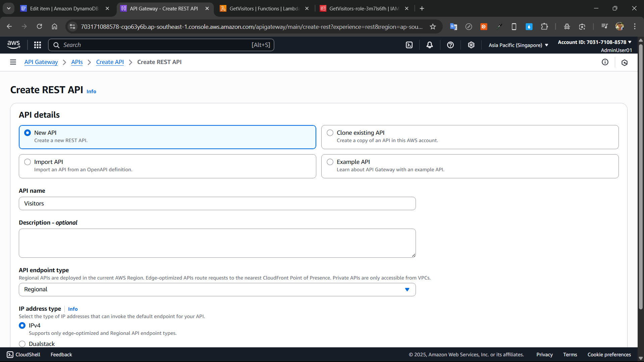Select the Example API radio option
Viewport: 644px width, 362px height.
click(x=330, y=162)
